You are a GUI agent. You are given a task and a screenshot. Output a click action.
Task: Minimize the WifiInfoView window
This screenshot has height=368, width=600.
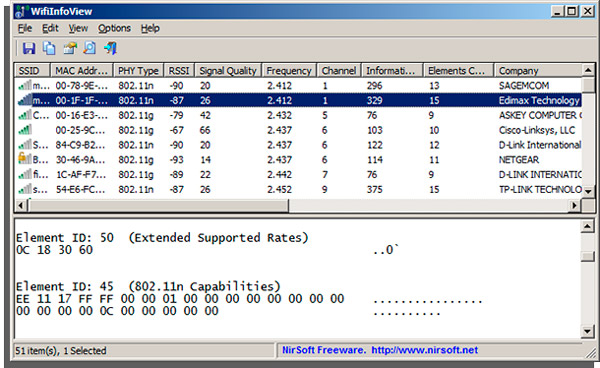[558, 11]
